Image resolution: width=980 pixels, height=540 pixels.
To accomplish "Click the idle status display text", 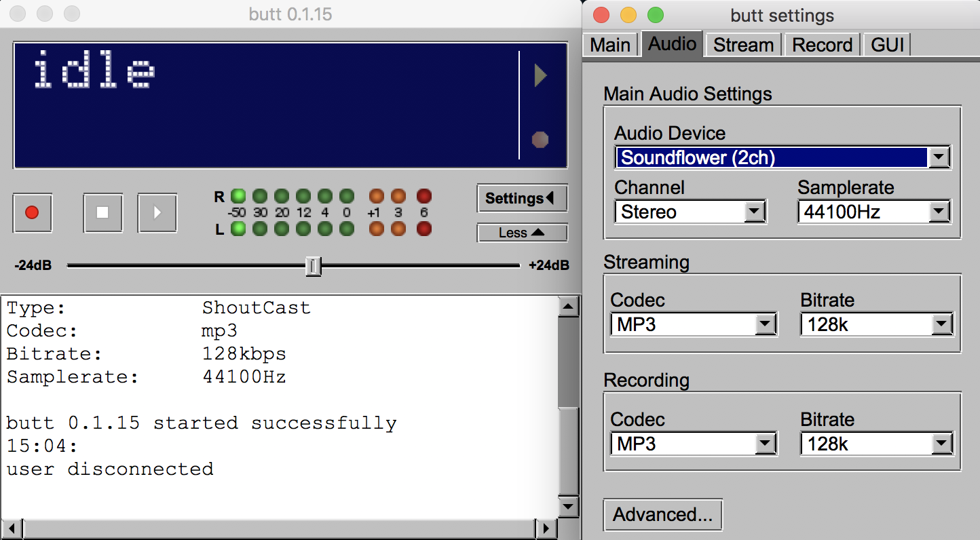I will pos(94,69).
